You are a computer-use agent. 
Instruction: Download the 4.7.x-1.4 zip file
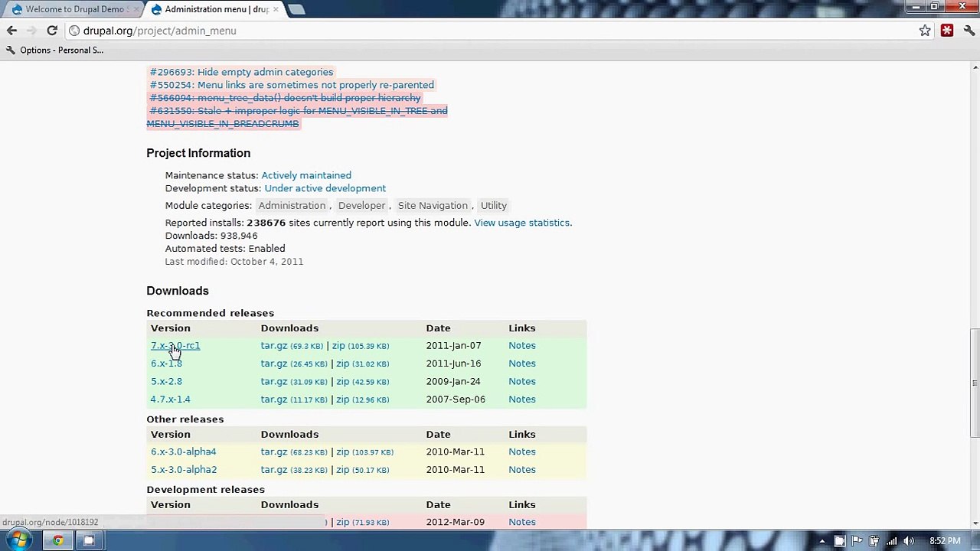[343, 399]
